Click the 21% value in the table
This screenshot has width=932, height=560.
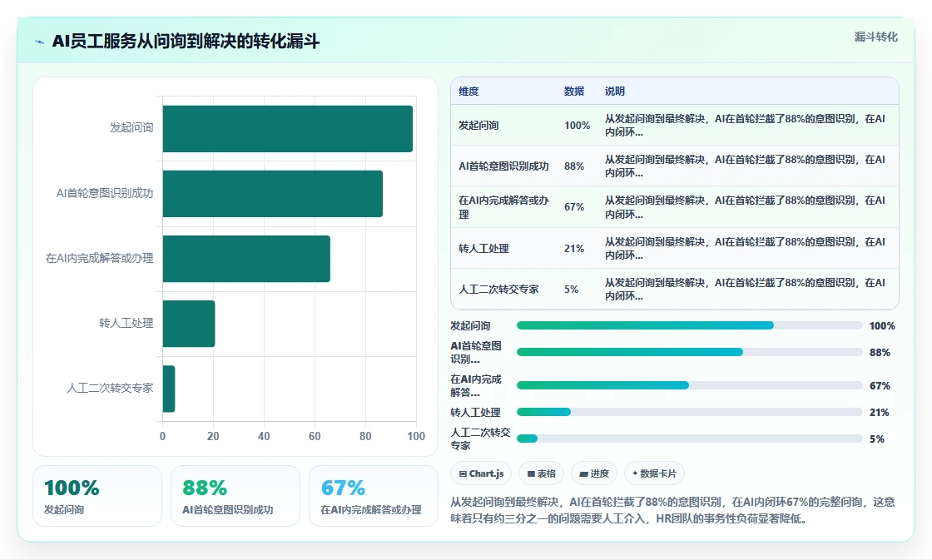574,249
